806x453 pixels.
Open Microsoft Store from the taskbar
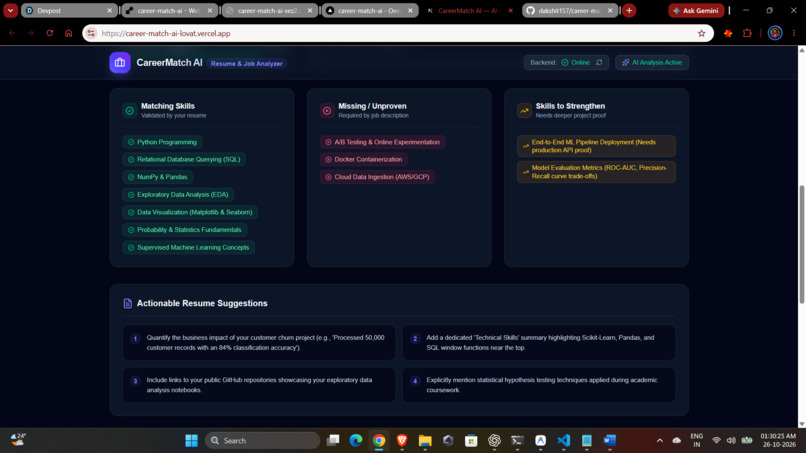point(471,441)
